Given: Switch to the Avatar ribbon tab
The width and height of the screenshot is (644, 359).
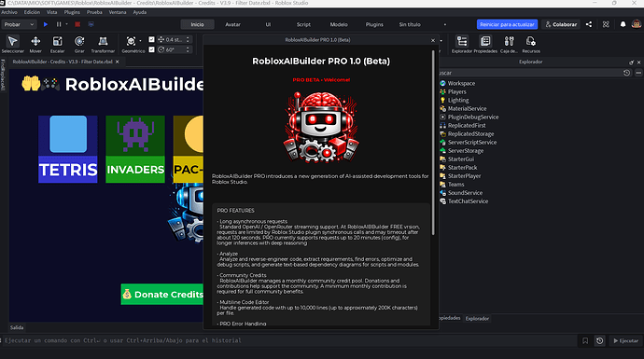Looking at the screenshot, I should pos(233,24).
